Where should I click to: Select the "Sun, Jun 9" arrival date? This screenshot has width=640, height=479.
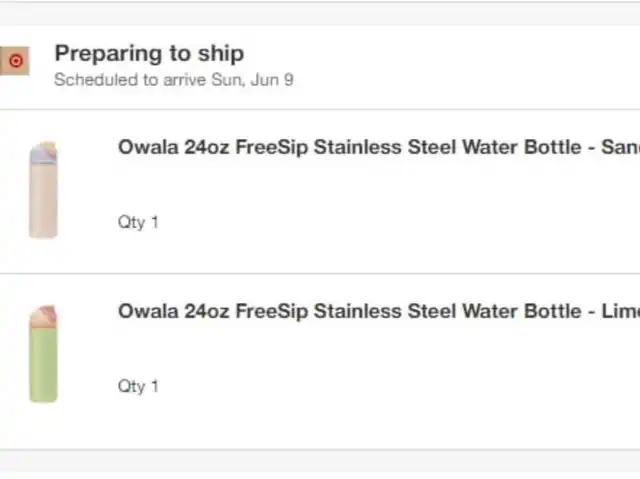pyautogui.click(x=251, y=80)
